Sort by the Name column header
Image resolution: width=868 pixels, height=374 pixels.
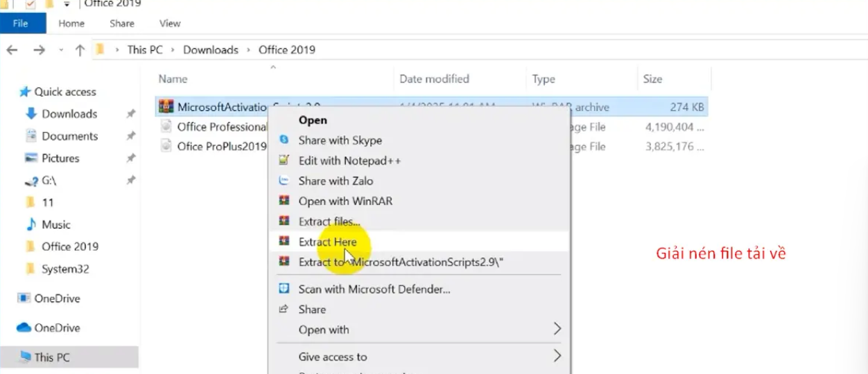coord(173,79)
